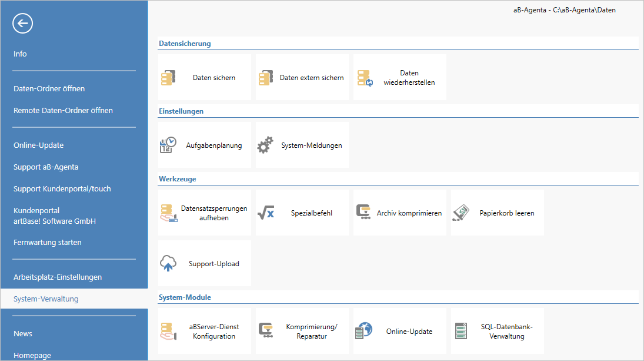
Task: Select Support Kundenportal/touch
Action: tap(62, 188)
